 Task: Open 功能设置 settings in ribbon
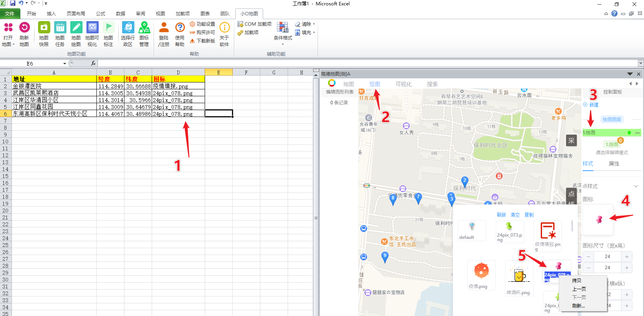coord(202,24)
